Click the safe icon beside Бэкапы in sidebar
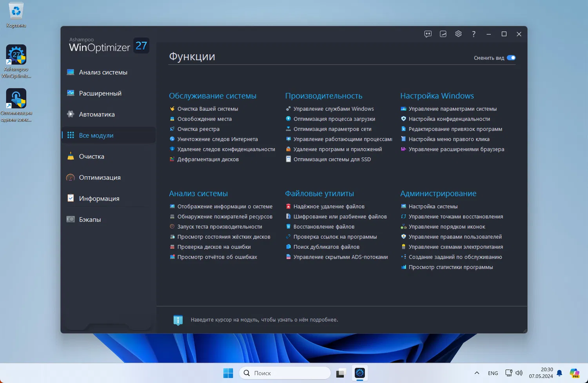Viewport: 588px width, 383px height. [x=71, y=219]
